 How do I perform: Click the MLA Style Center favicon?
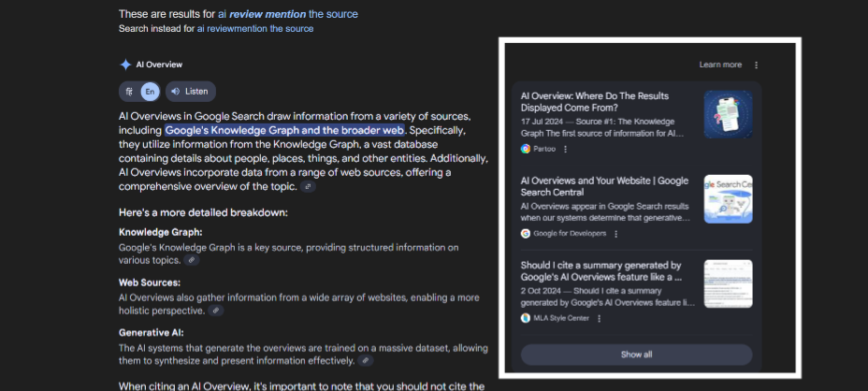coord(526,318)
